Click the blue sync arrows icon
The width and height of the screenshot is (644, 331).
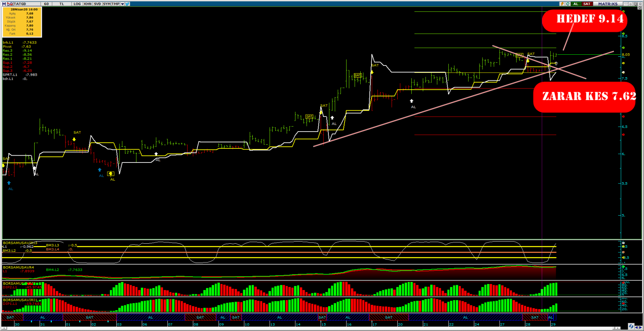631,326
